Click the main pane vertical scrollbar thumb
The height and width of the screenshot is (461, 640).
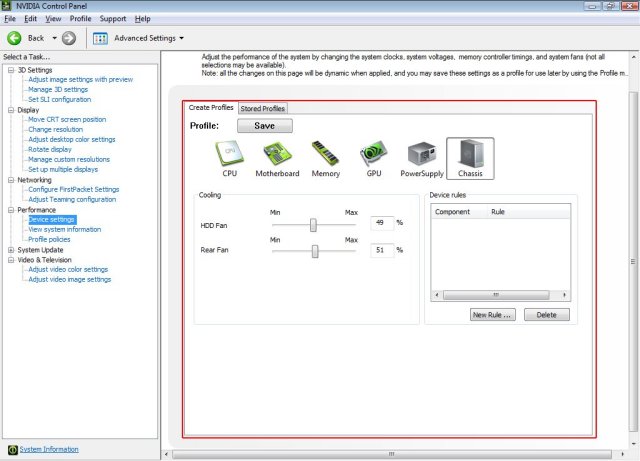[633, 262]
